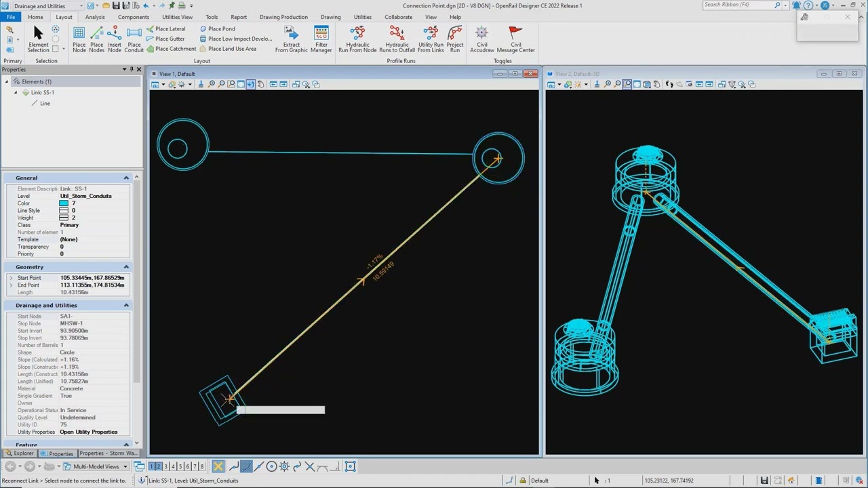Click the Place Conduit tool
The height and width of the screenshot is (488, 868).
(x=134, y=39)
